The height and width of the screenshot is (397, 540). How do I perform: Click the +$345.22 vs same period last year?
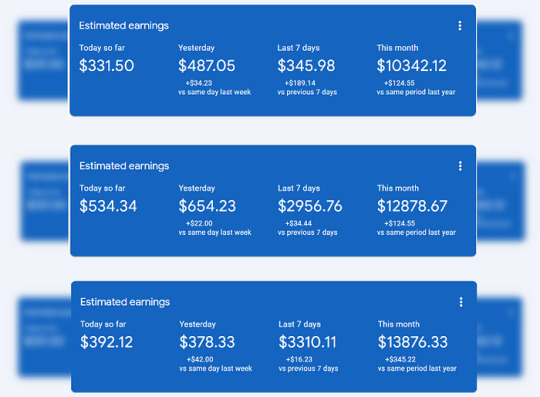pyautogui.click(x=400, y=359)
